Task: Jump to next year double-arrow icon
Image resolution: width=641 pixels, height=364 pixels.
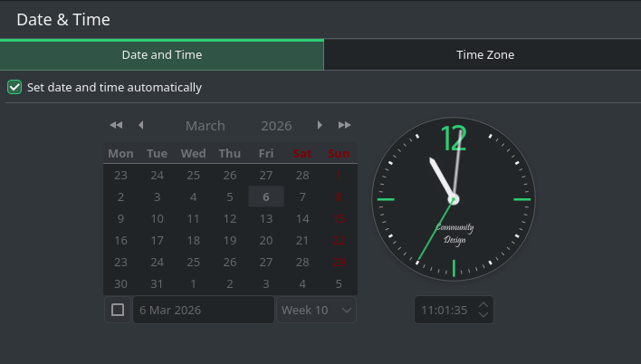Action: [344, 125]
